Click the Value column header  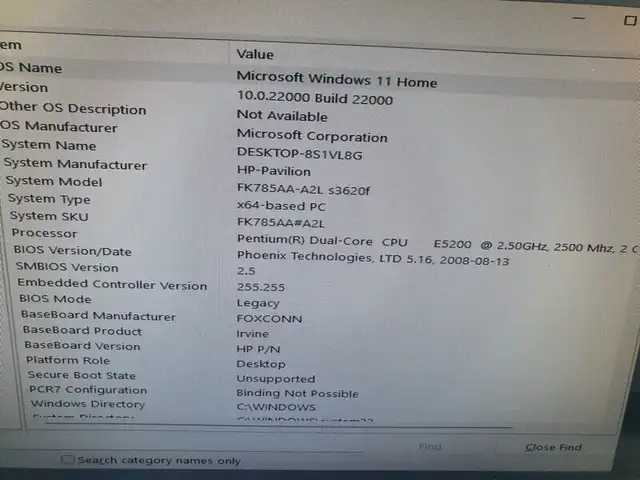(x=255, y=54)
